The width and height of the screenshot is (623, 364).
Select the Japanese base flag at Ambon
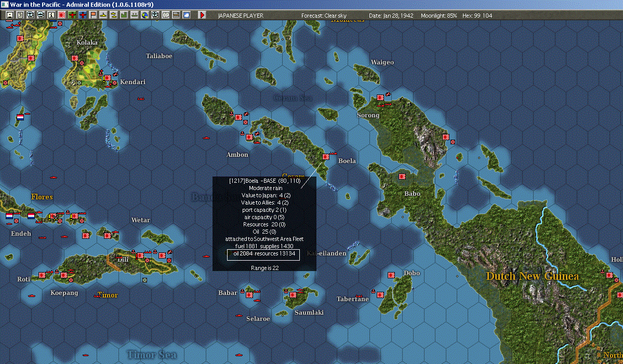point(249,137)
